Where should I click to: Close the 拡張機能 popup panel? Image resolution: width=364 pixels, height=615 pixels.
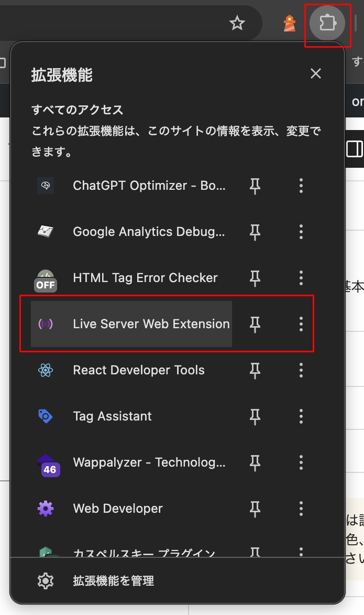click(x=315, y=74)
